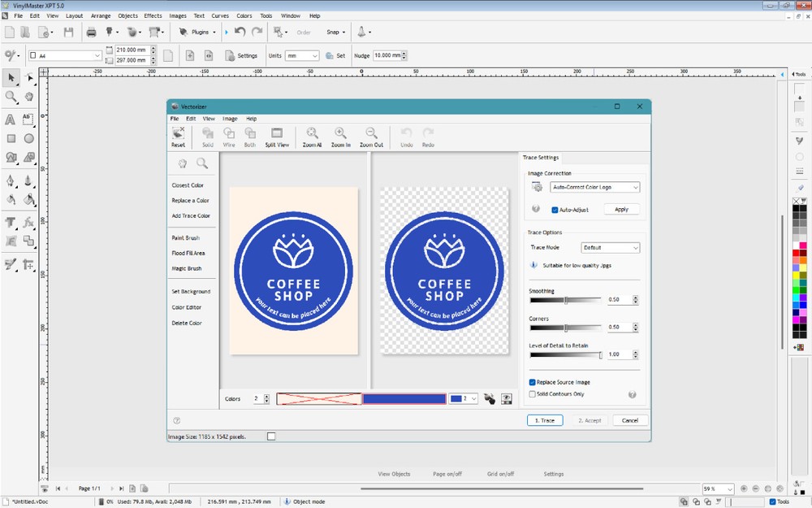Zoom In on the traced image
The image size is (812, 508).
tap(340, 136)
